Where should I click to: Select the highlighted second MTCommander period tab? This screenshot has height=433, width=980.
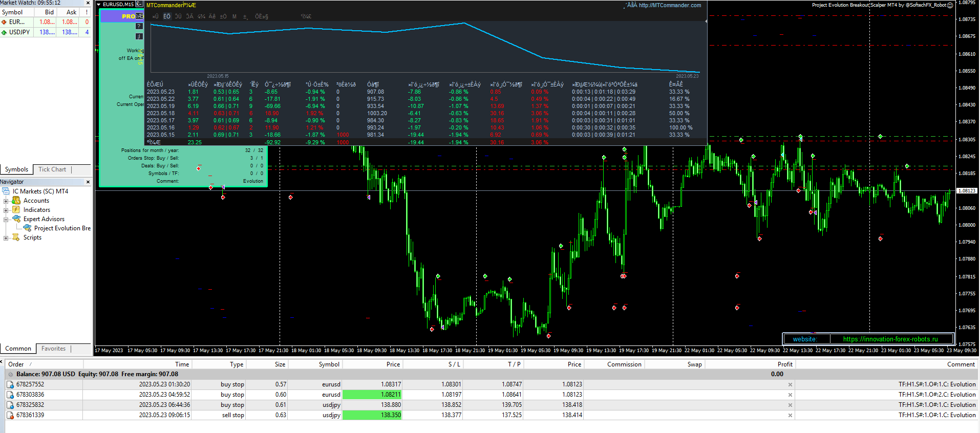[x=167, y=16]
